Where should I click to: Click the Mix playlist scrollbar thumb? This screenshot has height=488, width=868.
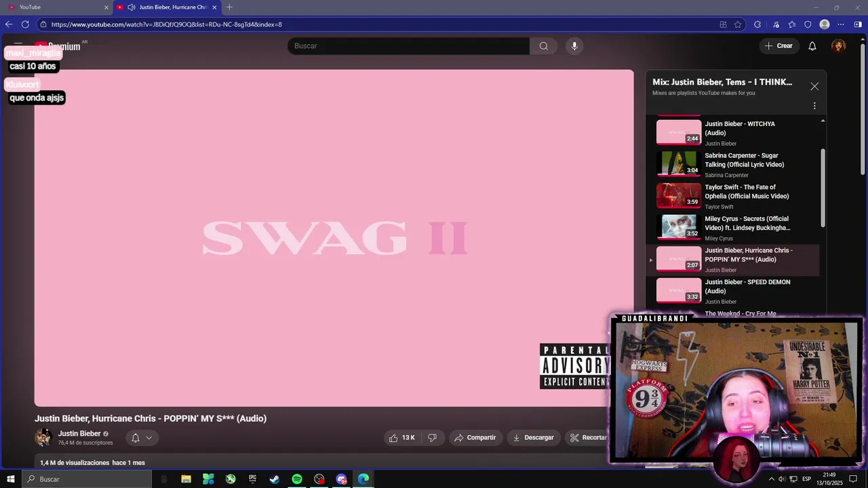coord(823,188)
